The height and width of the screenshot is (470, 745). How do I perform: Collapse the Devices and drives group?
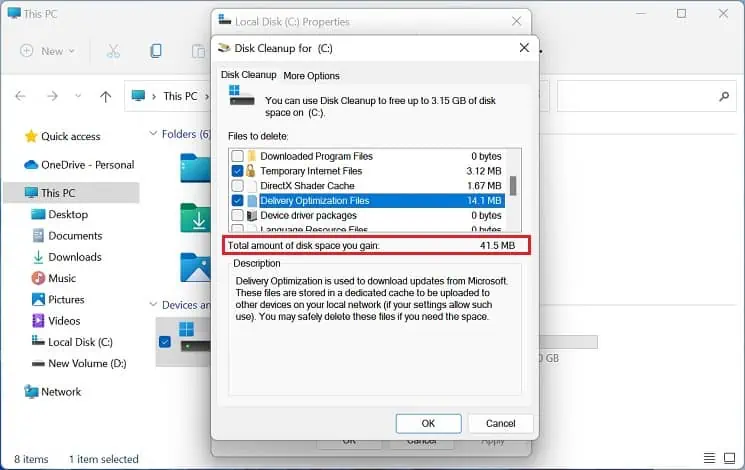[153, 304]
